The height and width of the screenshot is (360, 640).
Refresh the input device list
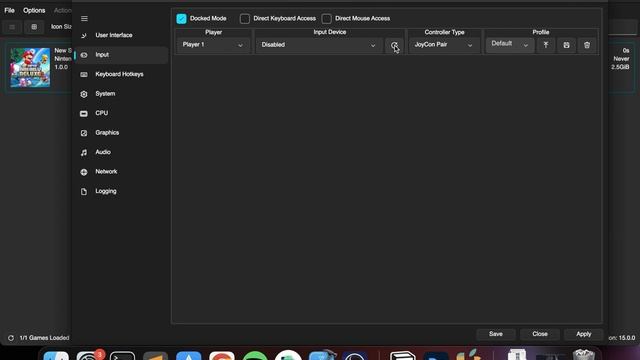(394, 45)
